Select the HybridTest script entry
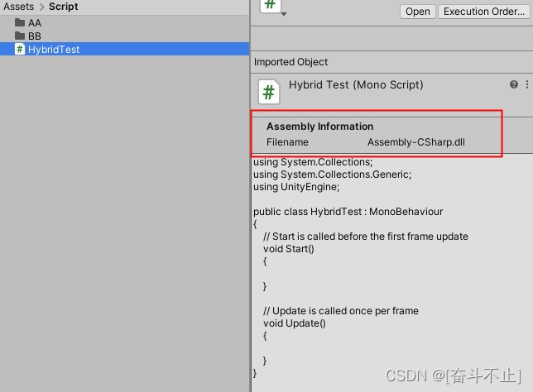Viewport: 533px width, 392px height. pos(54,50)
